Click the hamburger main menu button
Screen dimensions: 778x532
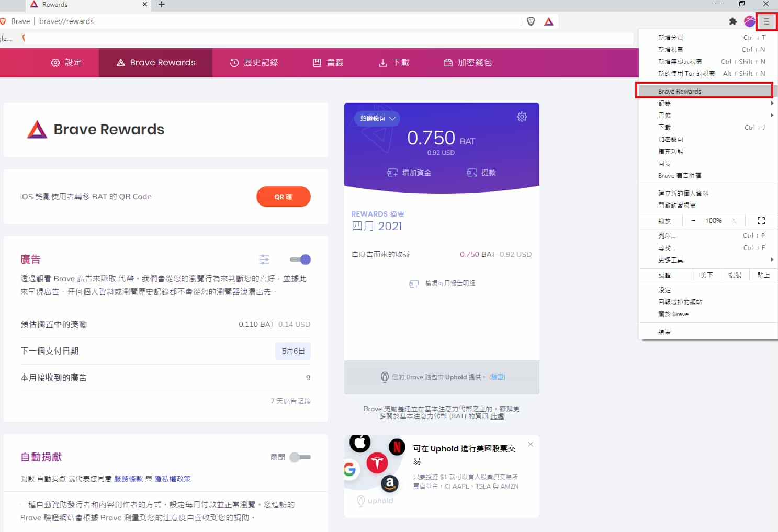click(x=766, y=21)
